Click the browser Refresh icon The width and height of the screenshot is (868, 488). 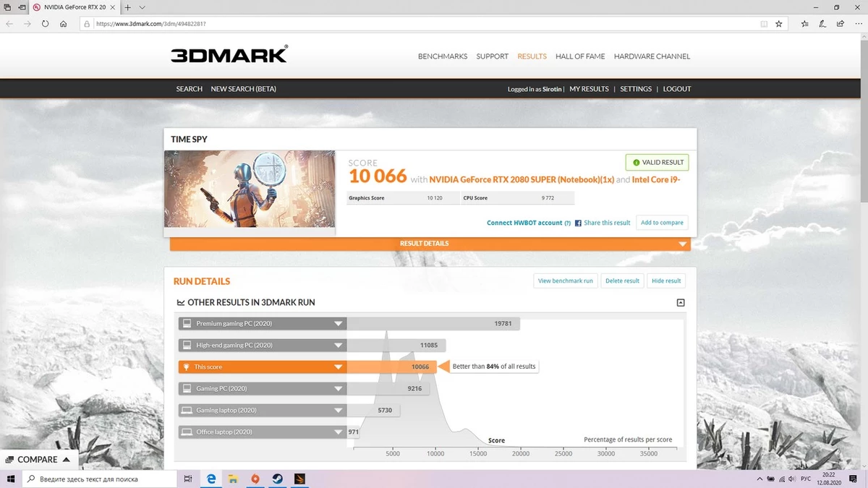(45, 24)
